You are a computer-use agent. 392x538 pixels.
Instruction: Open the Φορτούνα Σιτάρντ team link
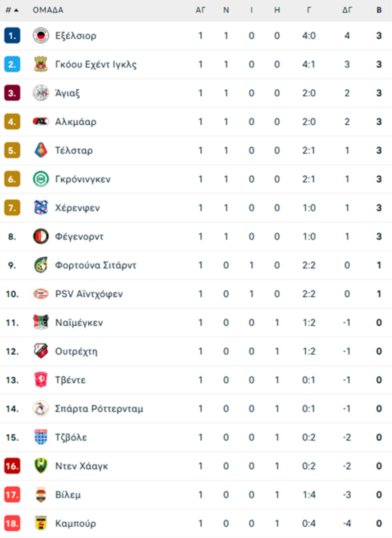point(95,265)
